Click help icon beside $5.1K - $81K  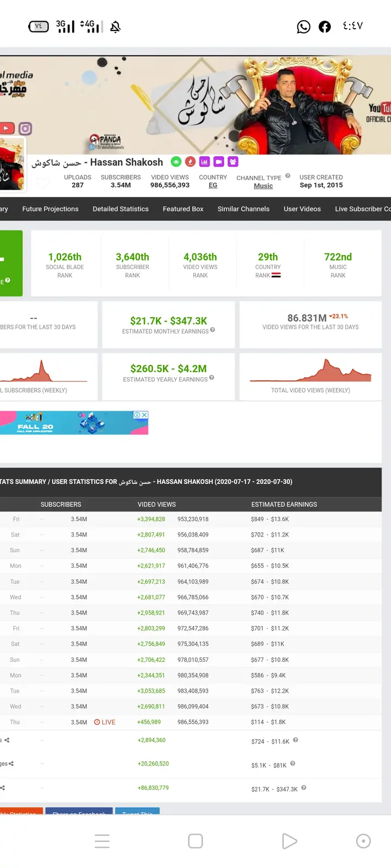293,763
